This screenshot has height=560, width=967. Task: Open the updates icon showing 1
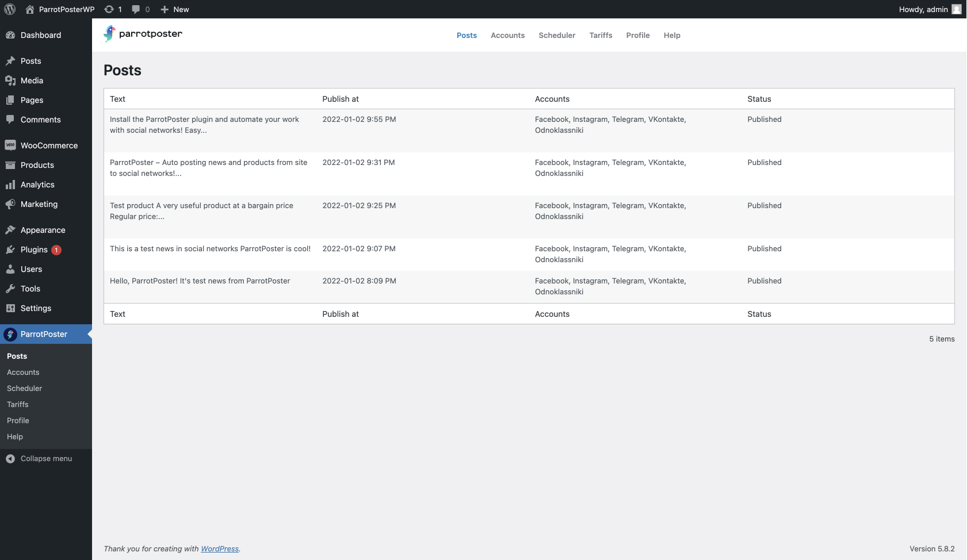pyautogui.click(x=109, y=9)
